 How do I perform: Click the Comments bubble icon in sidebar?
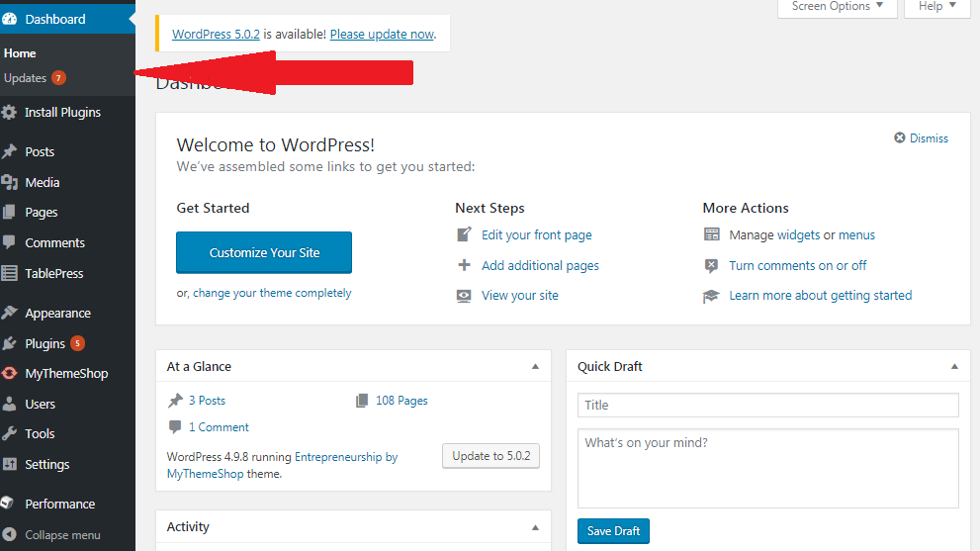pyautogui.click(x=9, y=242)
